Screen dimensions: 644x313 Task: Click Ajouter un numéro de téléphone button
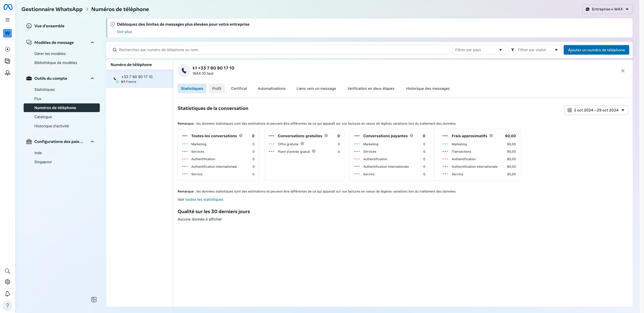tap(596, 50)
